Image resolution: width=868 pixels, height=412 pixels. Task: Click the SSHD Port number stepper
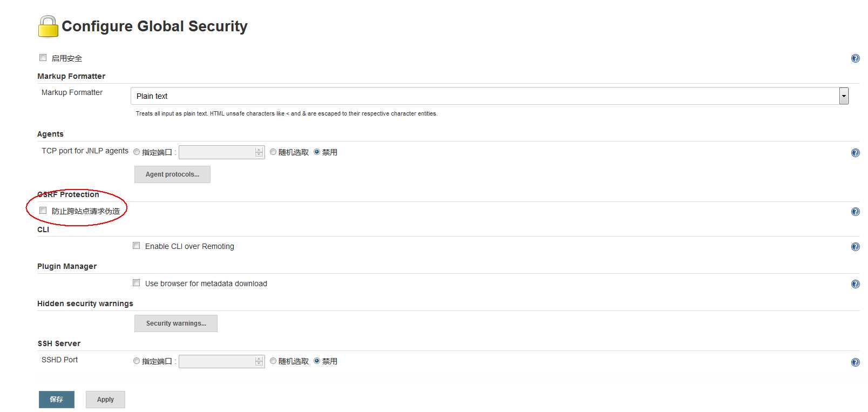(x=259, y=361)
